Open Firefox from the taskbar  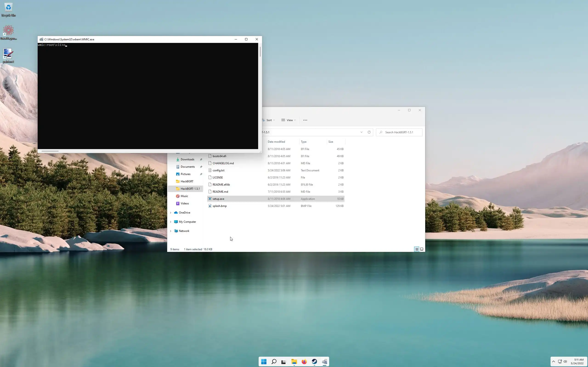click(304, 362)
